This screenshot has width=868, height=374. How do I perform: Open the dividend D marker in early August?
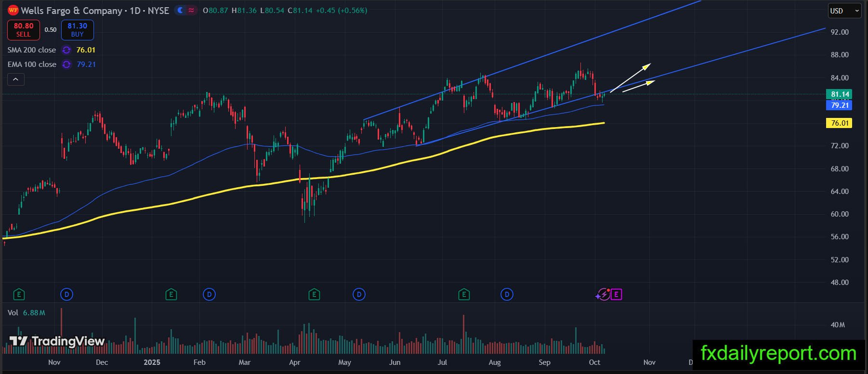507,294
